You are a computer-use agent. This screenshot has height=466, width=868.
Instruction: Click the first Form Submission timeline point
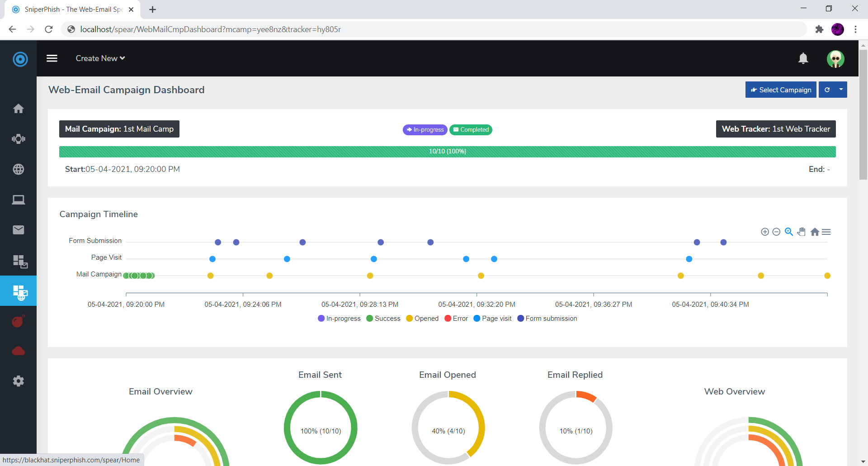(x=218, y=243)
